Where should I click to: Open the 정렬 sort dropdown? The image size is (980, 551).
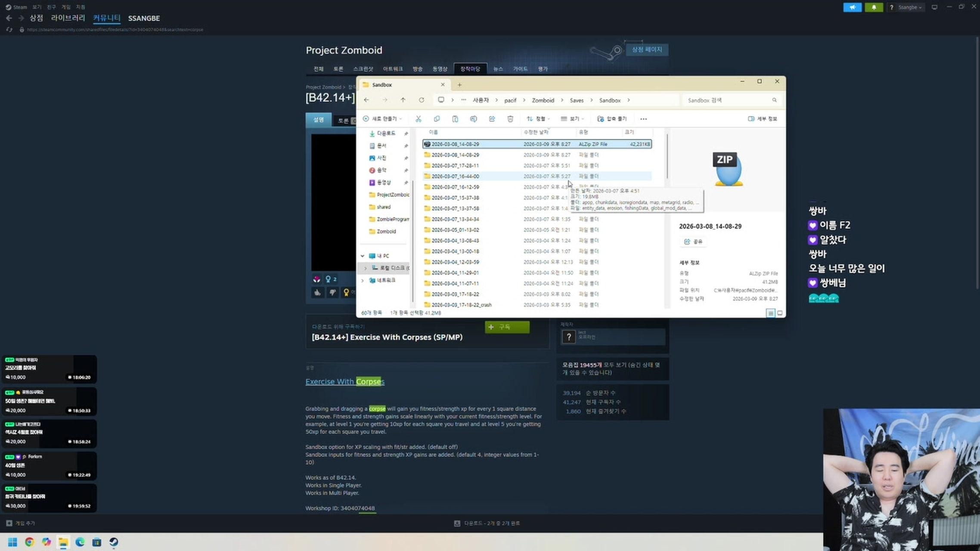(538, 119)
